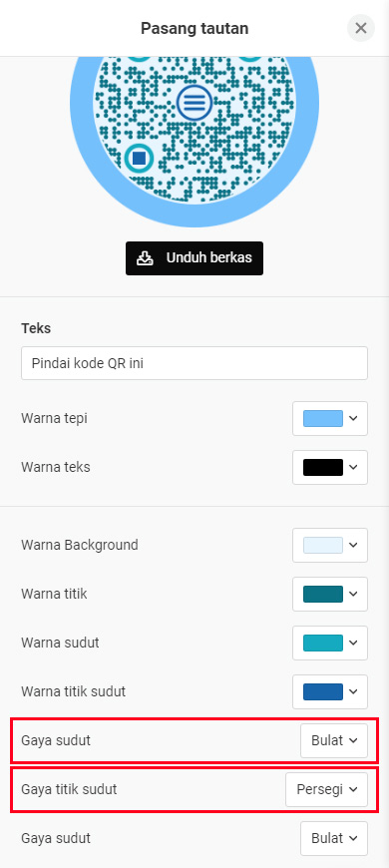Click the turquoise Warna sudut swatch

(323, 643)
